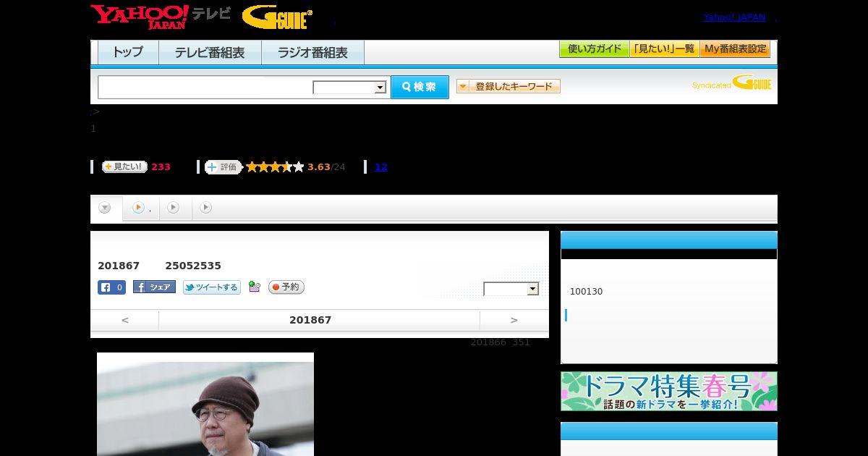Click the Syndicated G-GUIDE logo
Image resolution: width=868 pixels, height=456 pixels.
tap(732, 83)
